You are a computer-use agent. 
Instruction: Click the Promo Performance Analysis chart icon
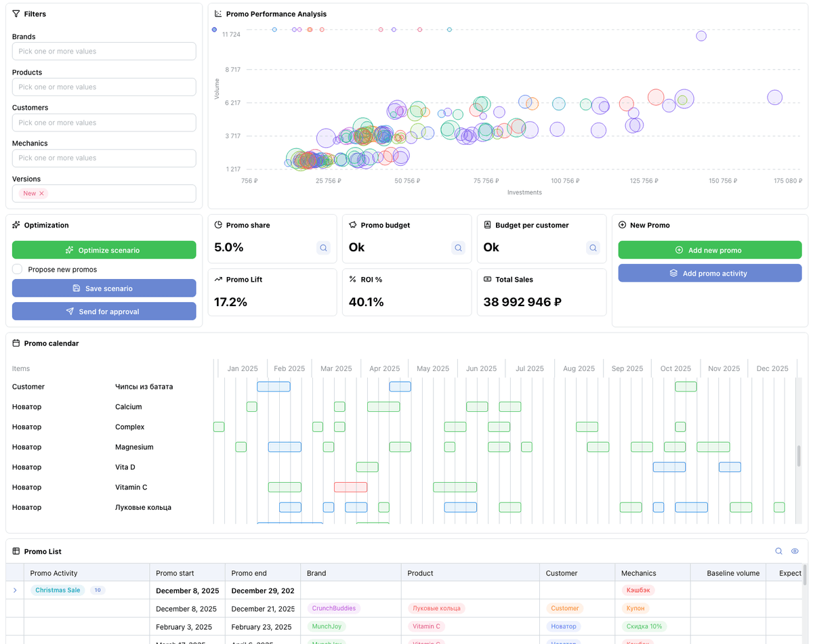click(218, 14)
